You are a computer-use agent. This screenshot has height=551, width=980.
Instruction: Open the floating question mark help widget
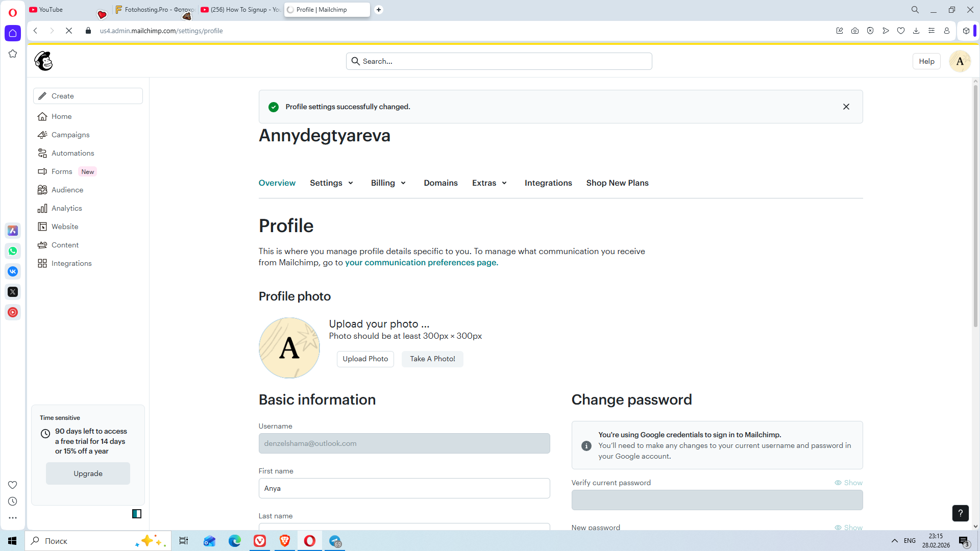tap(960, 513)
